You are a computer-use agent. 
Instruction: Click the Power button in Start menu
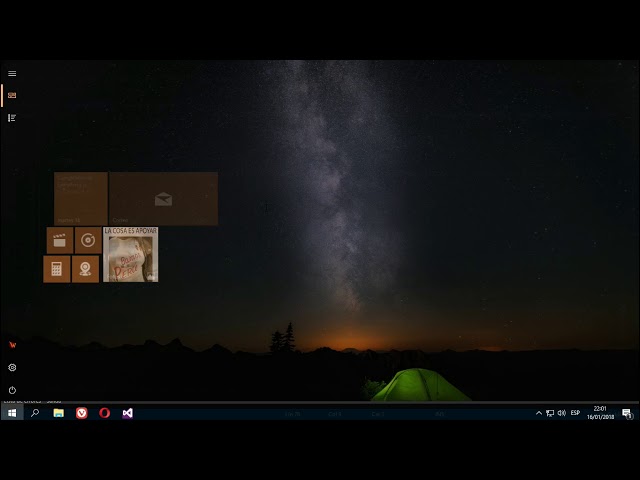click(12, 390)
